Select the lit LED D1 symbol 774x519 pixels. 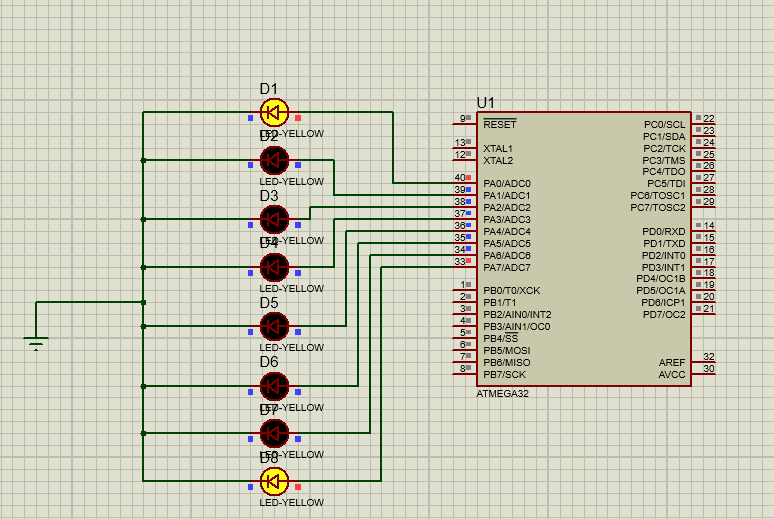(x=274, y=113)
